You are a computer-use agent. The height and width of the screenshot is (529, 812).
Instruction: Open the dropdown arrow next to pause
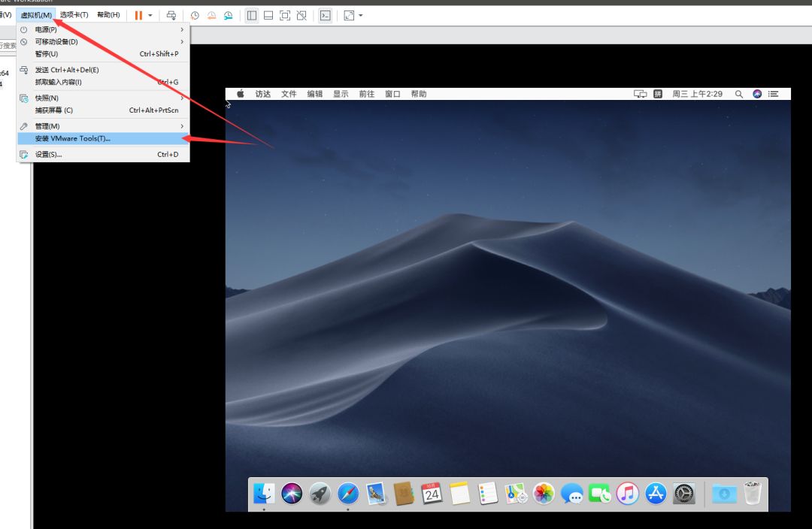point(150,16)
